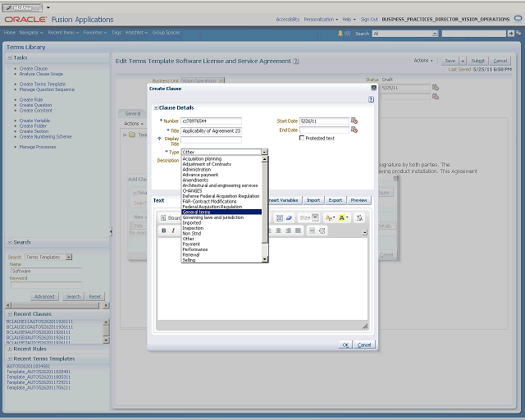Collapse the left task pane splitter arrow
This screenshot has width=525, height=420.
111,231
